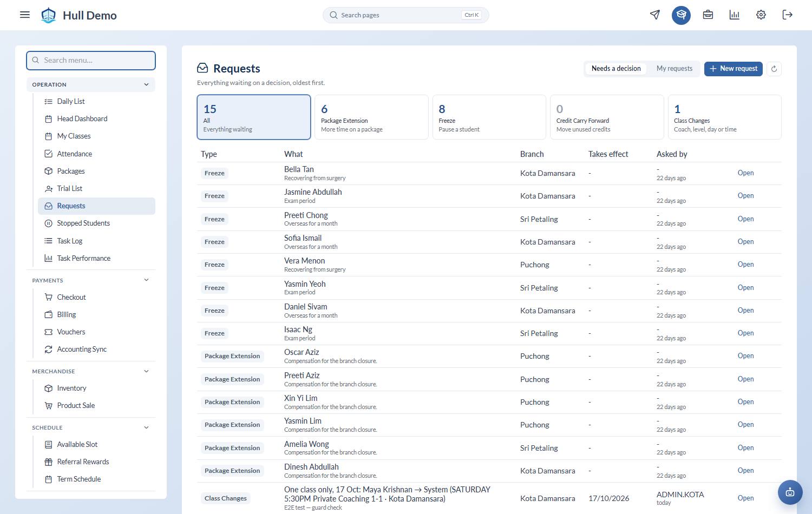This screenshot has width=812, height=514.
Task: Focus the Search menu field
Action: click(x=91, y=60)
